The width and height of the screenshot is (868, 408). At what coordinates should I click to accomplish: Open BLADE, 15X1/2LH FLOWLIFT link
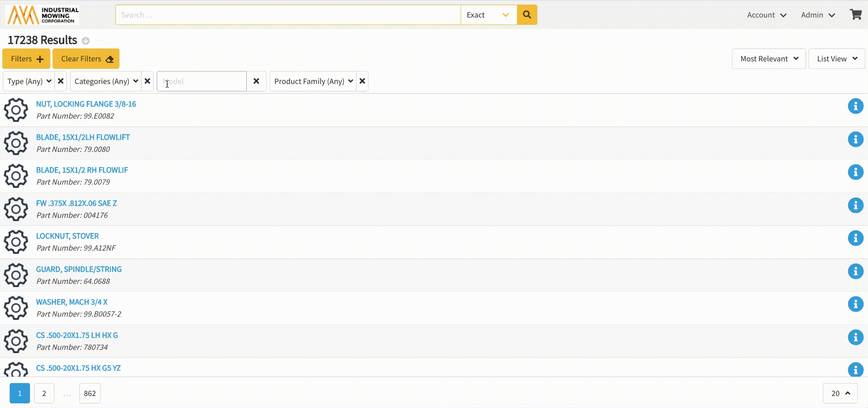coord(83,137)
